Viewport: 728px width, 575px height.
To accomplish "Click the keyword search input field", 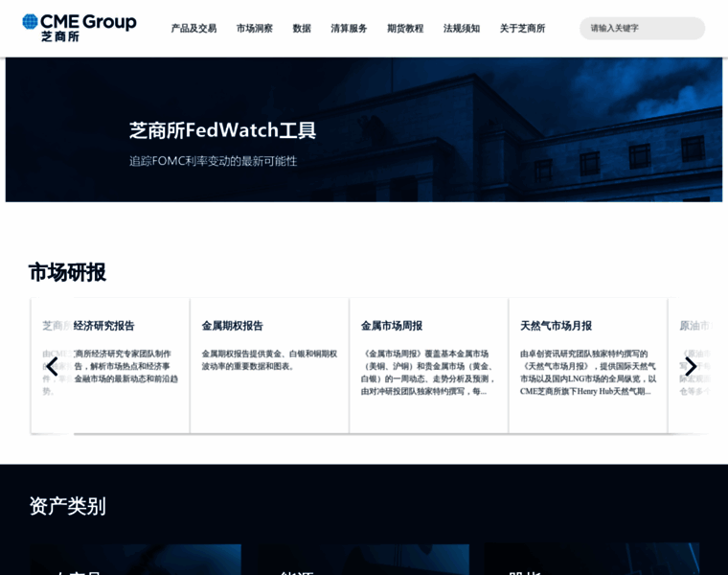I will 642,29.
